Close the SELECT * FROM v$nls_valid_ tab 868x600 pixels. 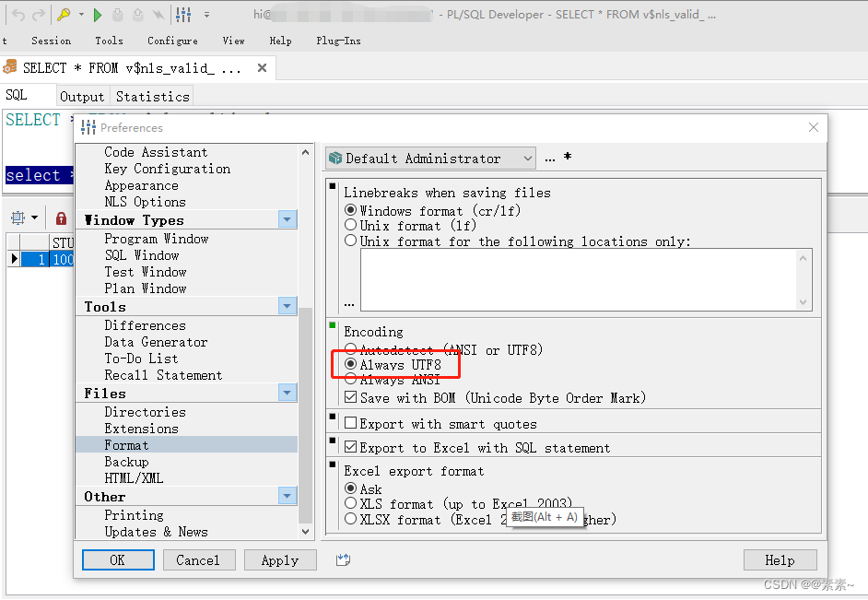263,68
